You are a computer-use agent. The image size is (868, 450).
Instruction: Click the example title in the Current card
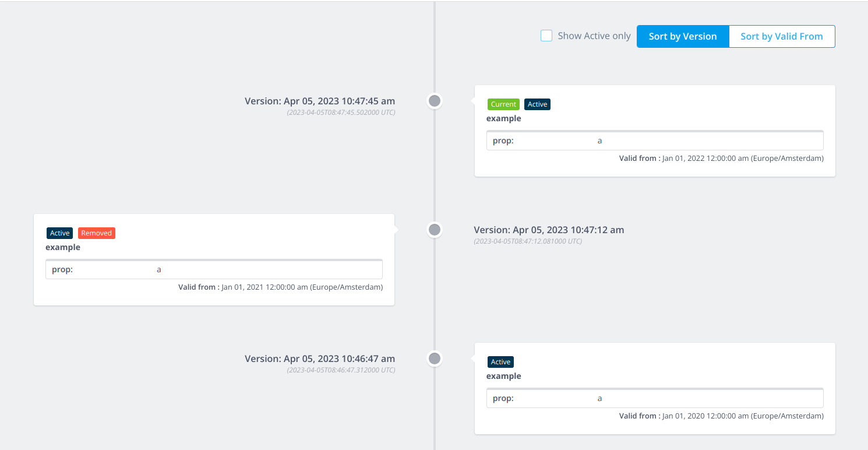(x=504, y=118)
